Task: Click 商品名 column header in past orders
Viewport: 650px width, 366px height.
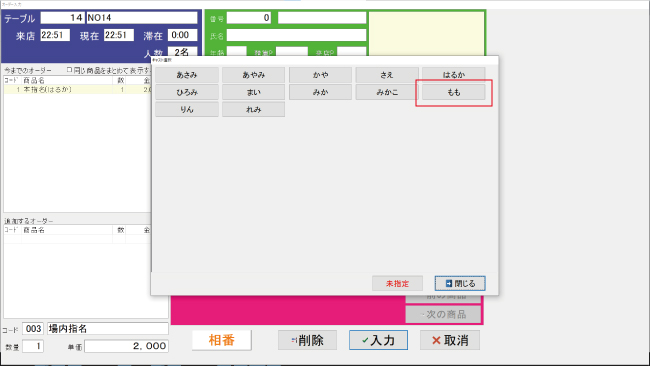Action: (67, 80)
